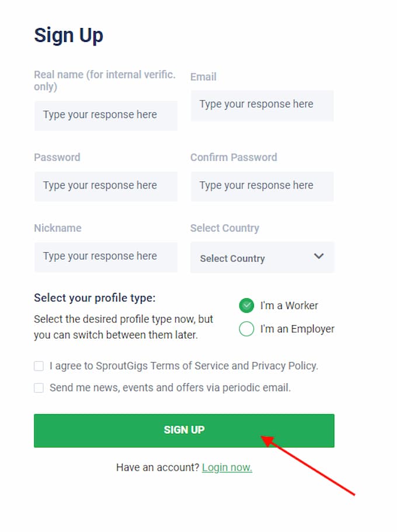Click the green checkmark Worker indicator

pyautogui.click(x=246, y=305)
